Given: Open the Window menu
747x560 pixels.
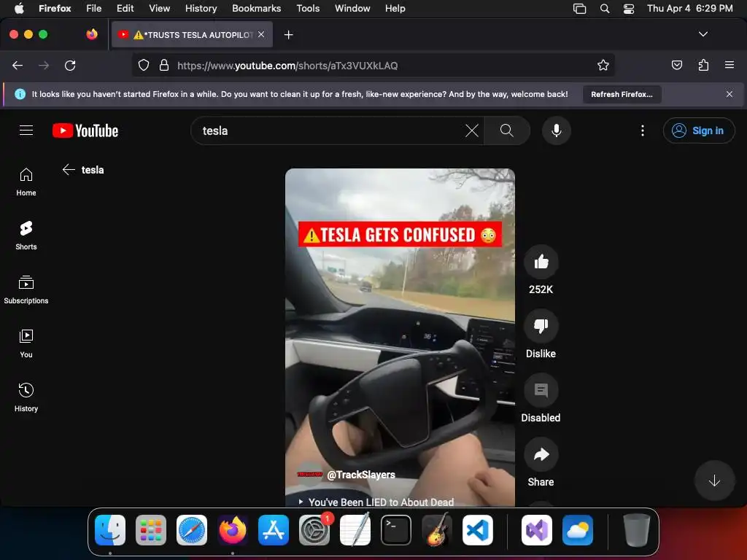Looking at the screenshot, I should [x=352, y=8].
